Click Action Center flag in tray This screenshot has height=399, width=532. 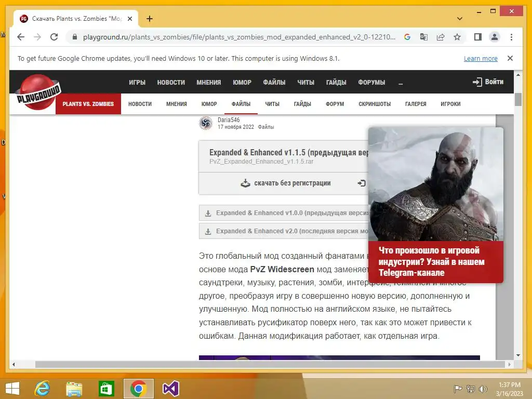[458, 389]
